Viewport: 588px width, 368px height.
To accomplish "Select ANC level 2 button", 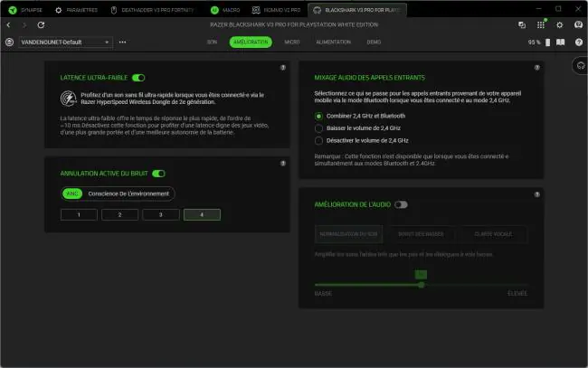I will pos(119,214).
